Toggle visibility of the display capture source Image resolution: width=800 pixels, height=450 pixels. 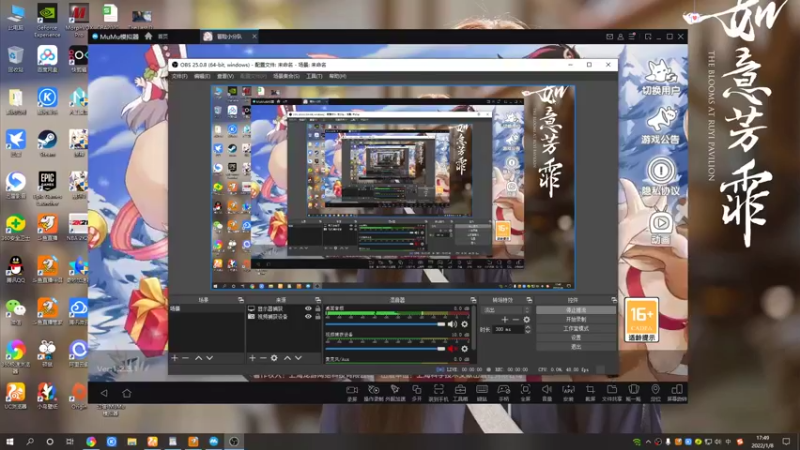point(308,309)
